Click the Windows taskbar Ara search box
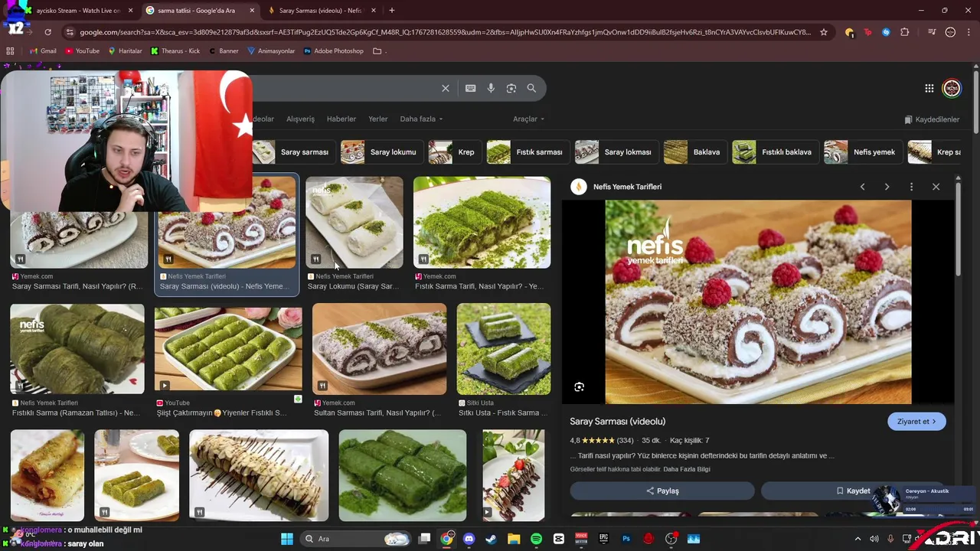The image size is (980, 551). tap(356, 539)
